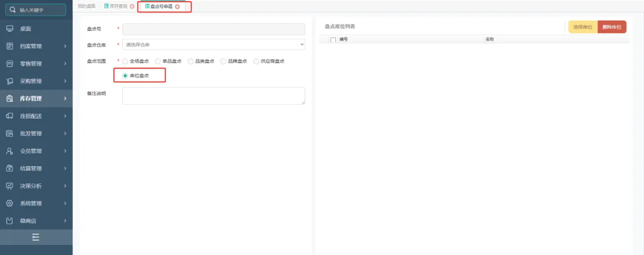Screen dimensions: 644x255
Task: Click the desktop monitor icon in sidebar
Action: [x=10, y=29]
